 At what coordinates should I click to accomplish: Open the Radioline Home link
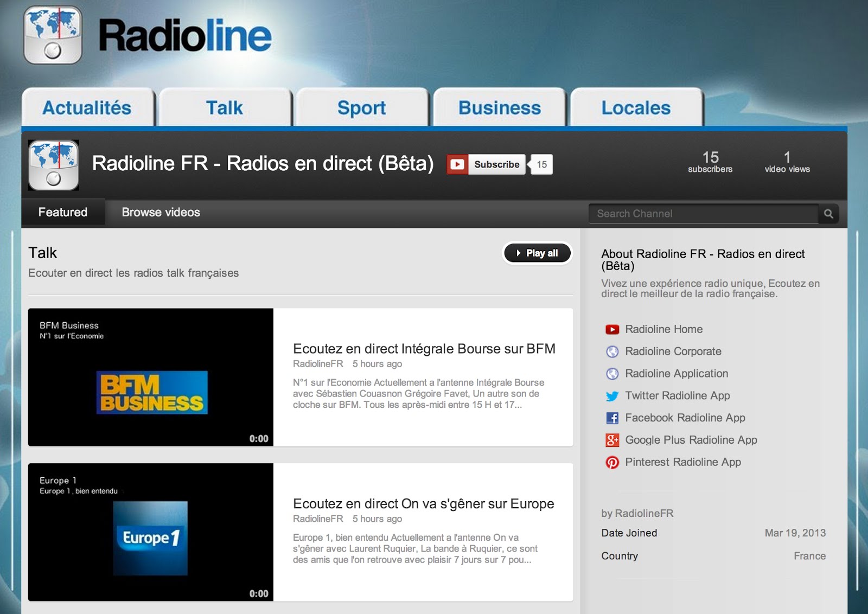[664, 329]
